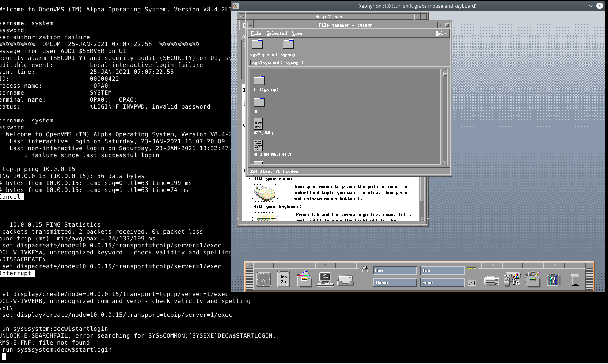
Task: Lock the screen with padlock icon
Action: coord(365,269)
